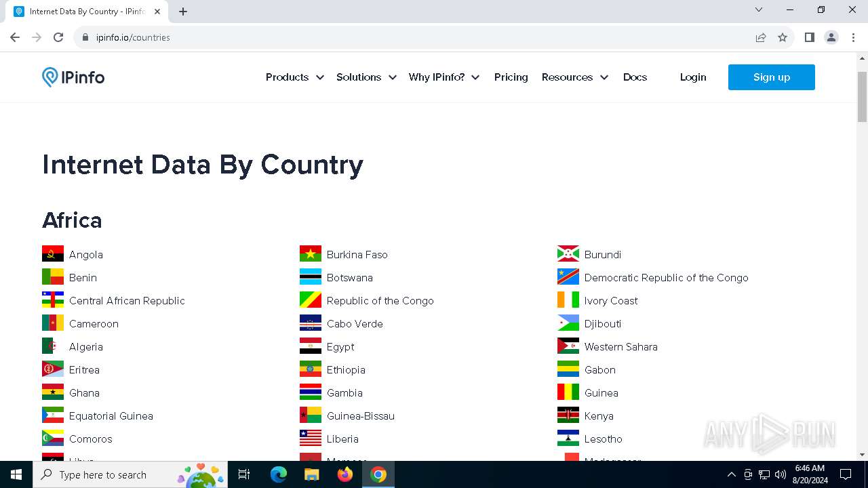This screenshot has width=868, height=488.
Task: Click the Botswana flag icon
Action: [x=311, y=277]
